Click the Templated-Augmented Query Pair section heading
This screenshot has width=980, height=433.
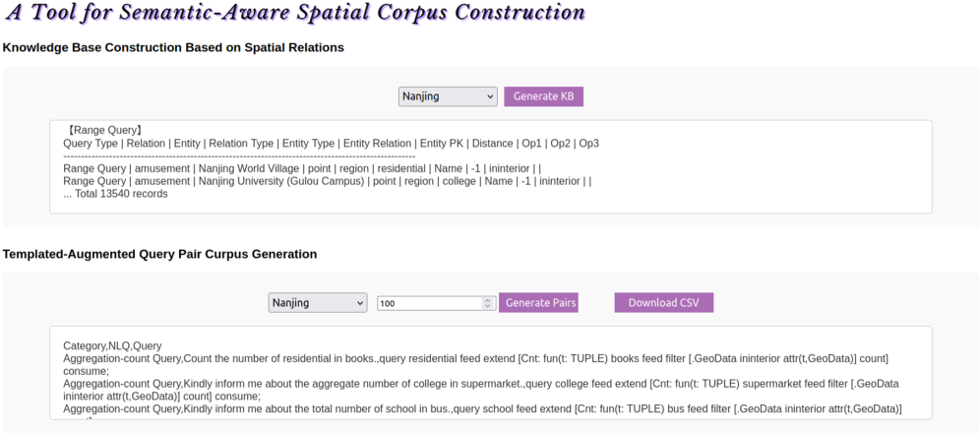159,254
